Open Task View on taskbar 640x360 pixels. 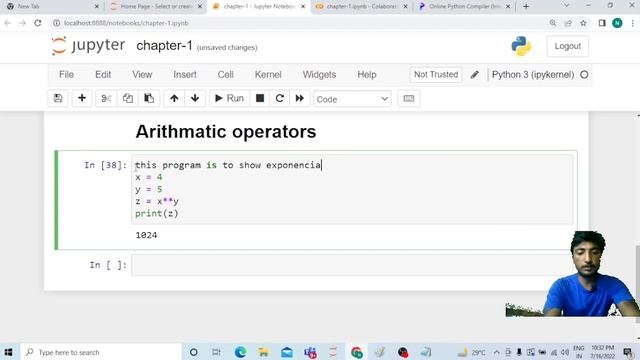(216, 352)
